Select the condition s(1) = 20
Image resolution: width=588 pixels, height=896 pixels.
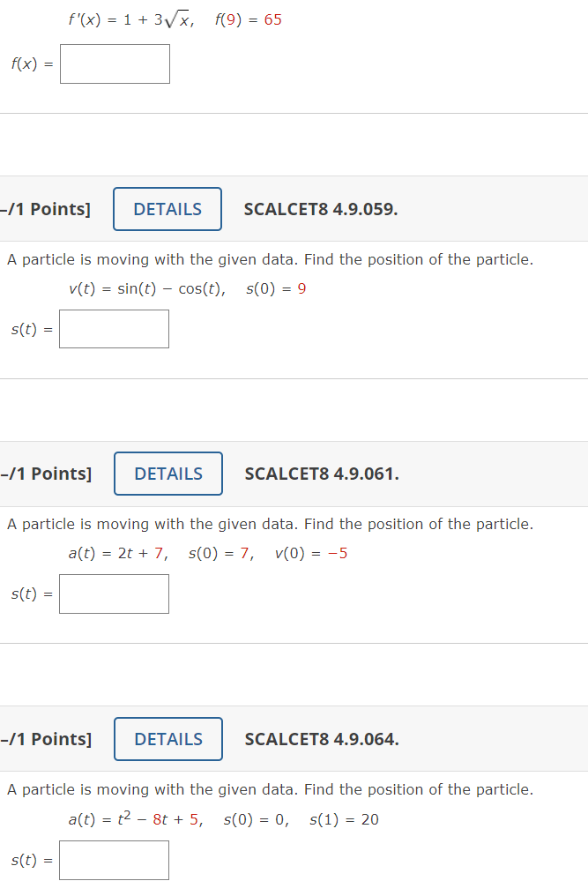click(x=345, y=818)
